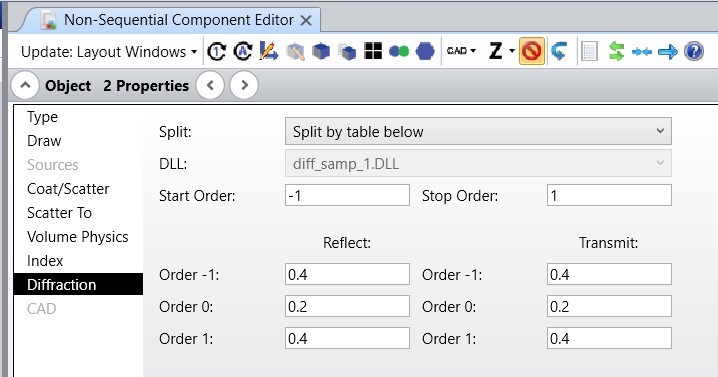The height and width of the screenshot is (377, 718).
Task: Open the help question mark icon
Action: (694, 51)
